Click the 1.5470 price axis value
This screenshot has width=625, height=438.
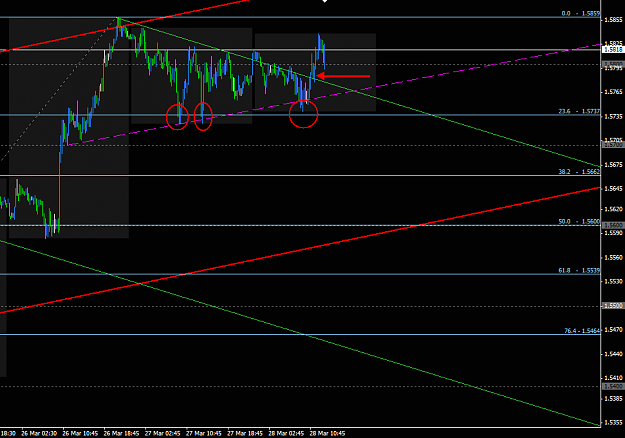pos(613,330)
